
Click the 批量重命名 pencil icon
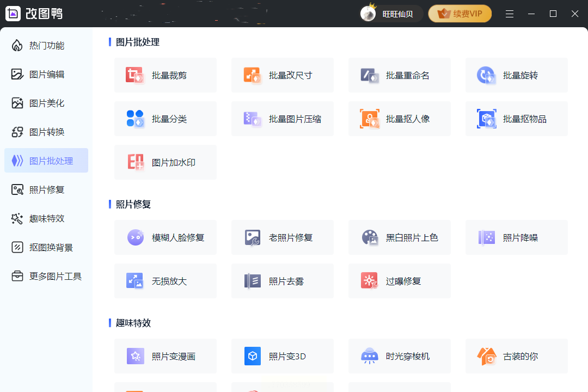[369, 75]
